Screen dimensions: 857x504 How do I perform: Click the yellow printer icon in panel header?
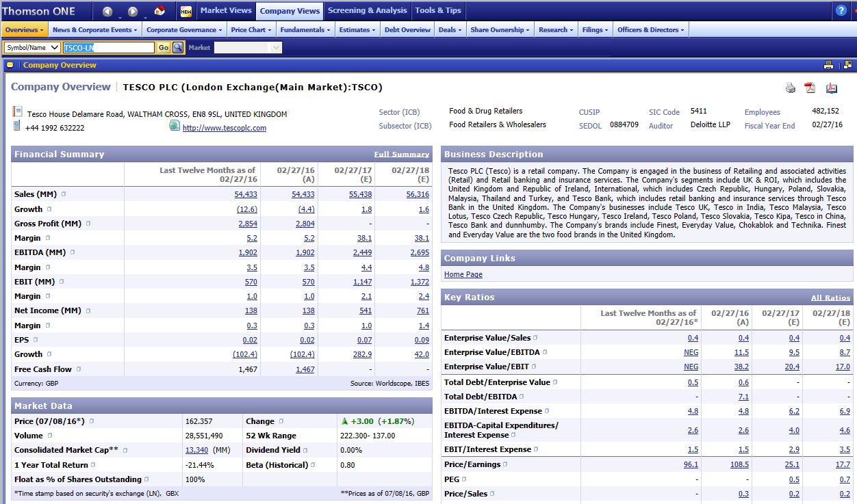[828, 65]
